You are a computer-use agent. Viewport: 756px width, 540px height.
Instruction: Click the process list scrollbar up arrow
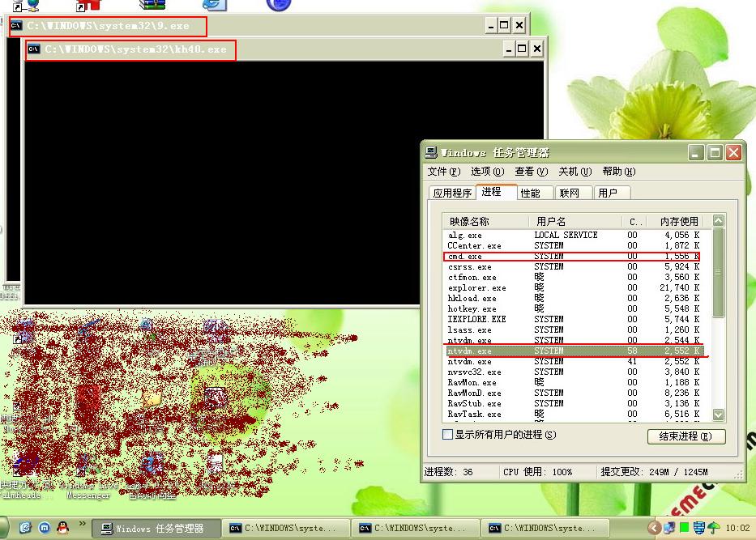coord(719,221)
